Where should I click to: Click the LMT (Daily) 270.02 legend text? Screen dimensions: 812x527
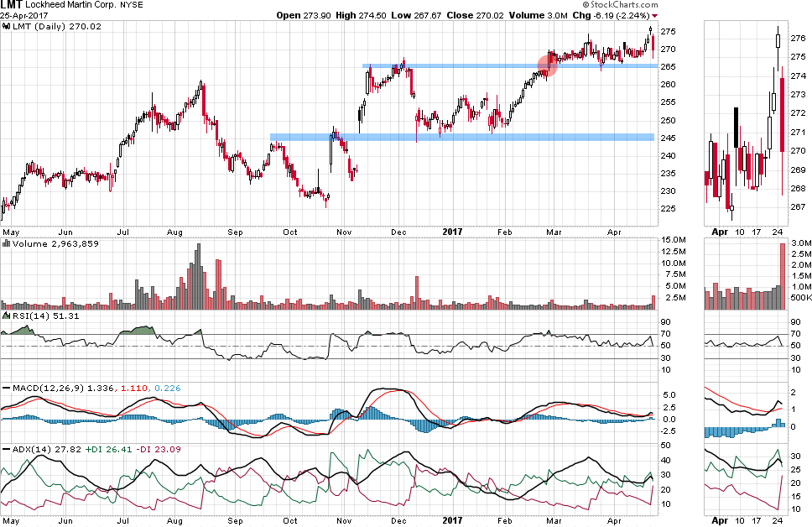pos(57,26)
